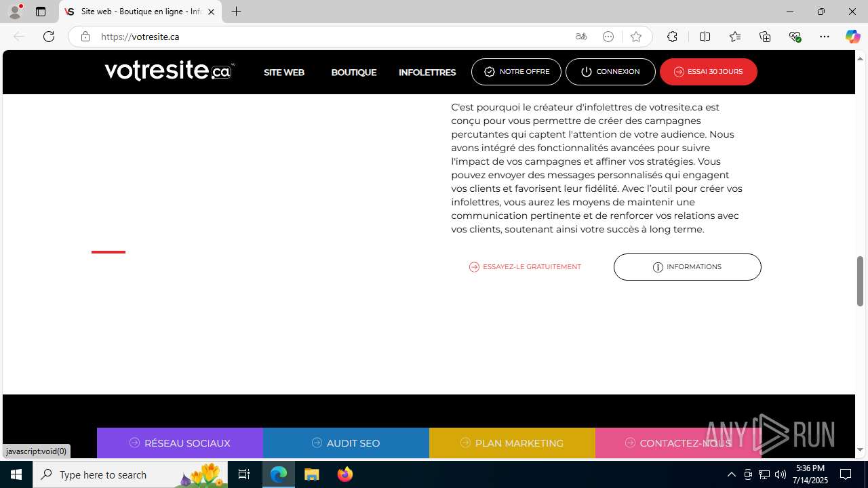The height and width of the screenshot is (488, 868).
Task: Click the Connexion power icon
Action: point(587,72)
